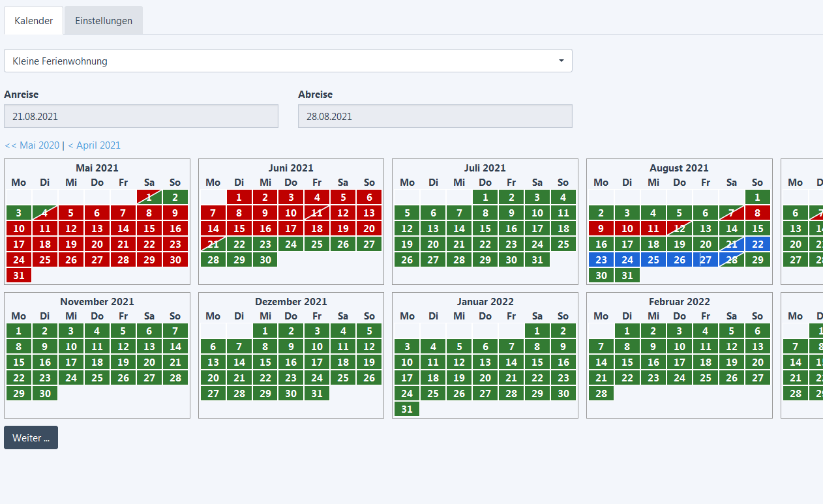Select day 1 in Dezember 2021
Viewport: 823px width, 504px height.
click(x=265, y=331)
